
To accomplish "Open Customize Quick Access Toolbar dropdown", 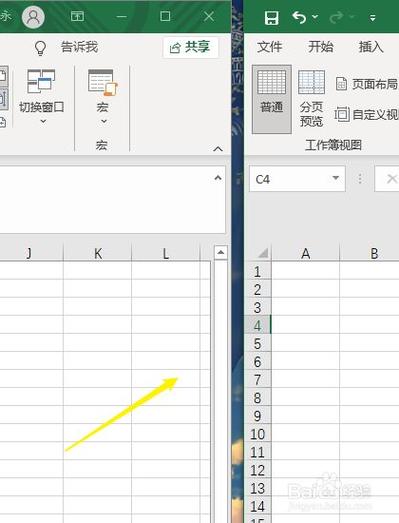I will [x=373, y=18].
